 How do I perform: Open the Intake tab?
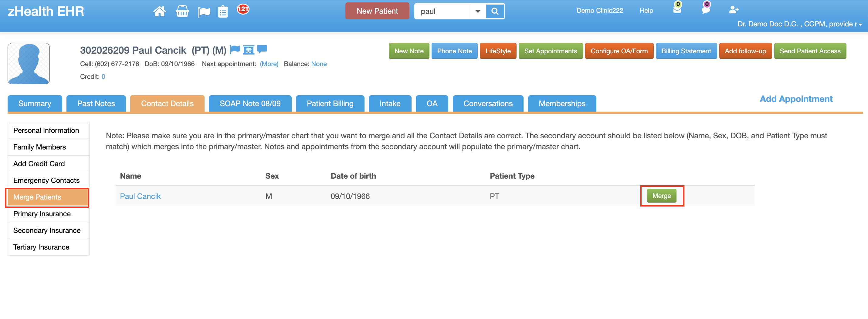(x=390, y=104)
